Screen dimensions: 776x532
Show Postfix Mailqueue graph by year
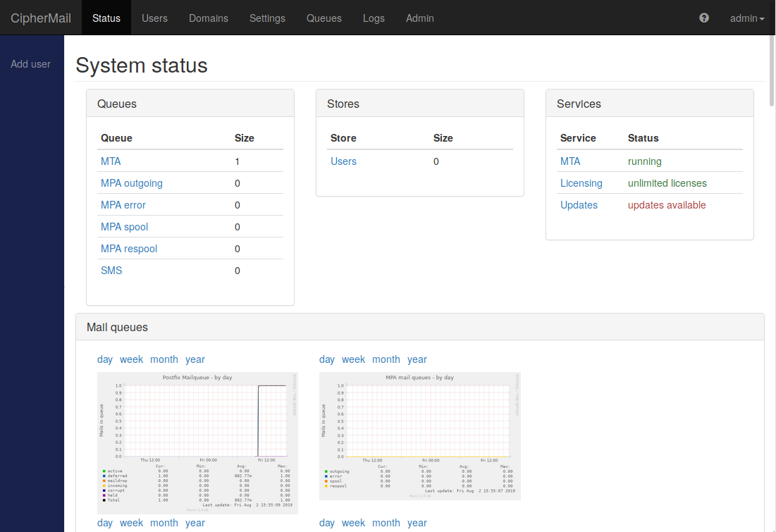click(195, 359)
